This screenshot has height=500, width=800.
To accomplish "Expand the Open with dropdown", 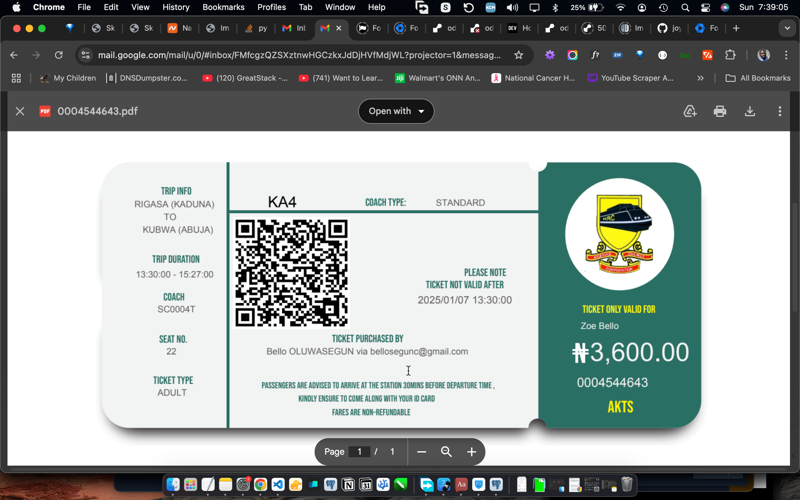I will 396,111.
